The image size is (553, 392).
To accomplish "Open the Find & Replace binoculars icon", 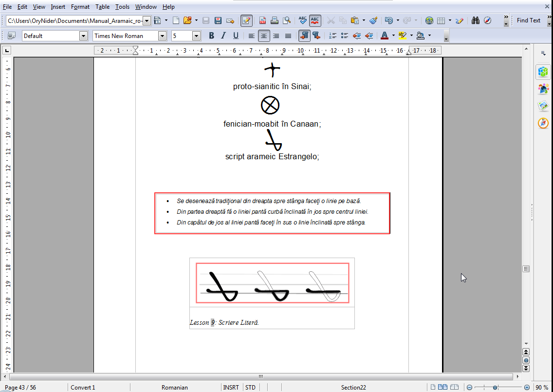I will (x=476, y=20).
